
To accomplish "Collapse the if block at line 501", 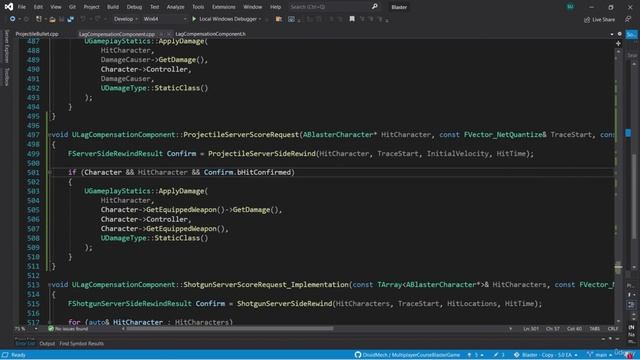I will click(x=49, y=172).
